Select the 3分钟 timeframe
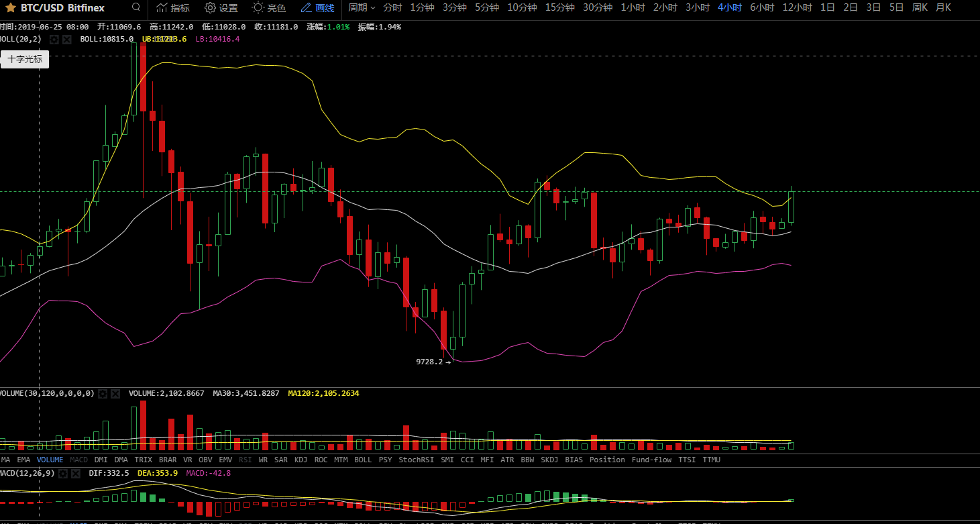The image size is (980, 524). (455, 8)
